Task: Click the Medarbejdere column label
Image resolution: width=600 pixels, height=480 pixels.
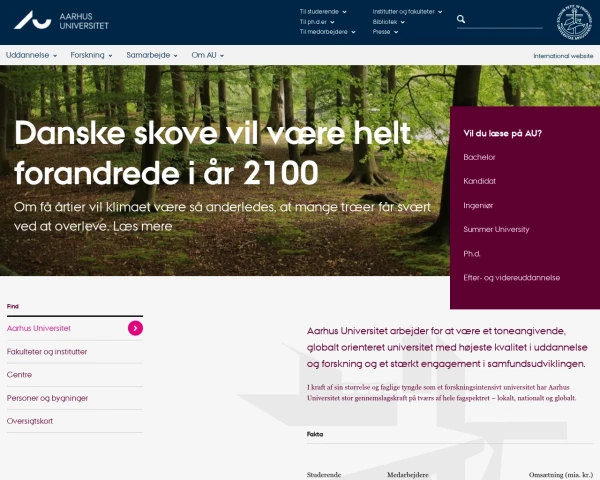Action: pyautogui.click(x=408, y=475)
